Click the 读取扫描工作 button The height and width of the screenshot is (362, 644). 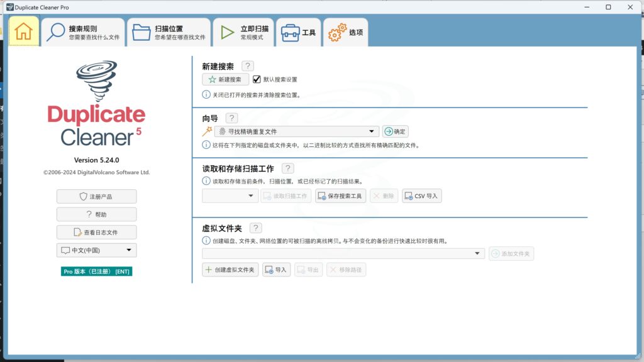(x=286, y=196)
